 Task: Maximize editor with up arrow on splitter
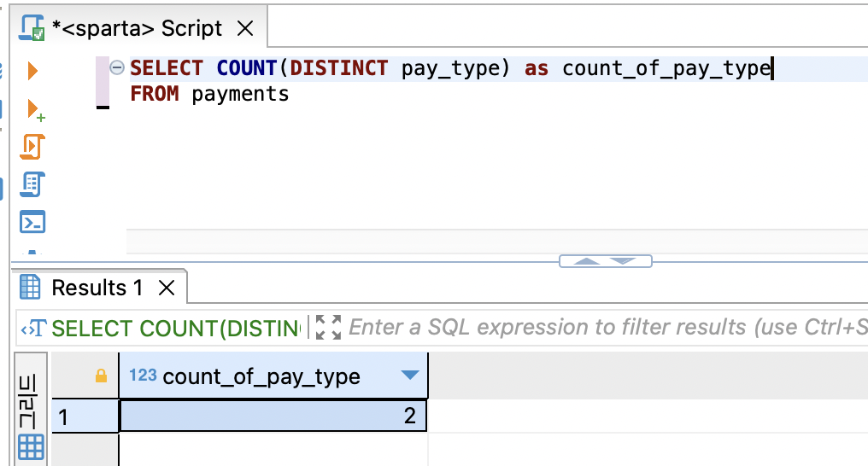(x=587, y=261)
